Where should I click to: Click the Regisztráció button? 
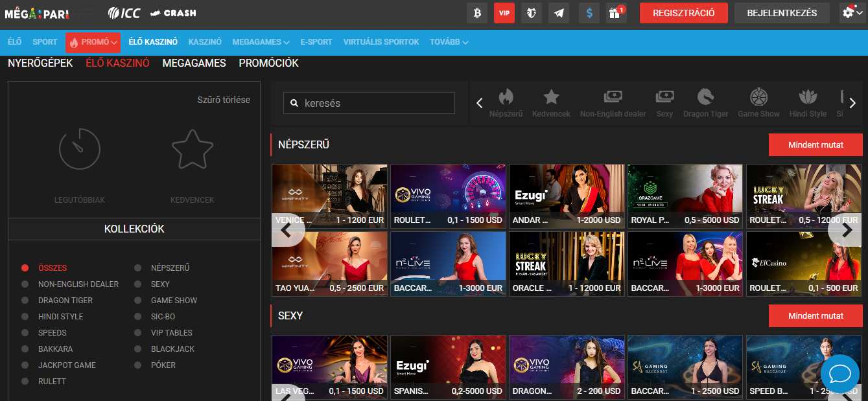(684, 13)
